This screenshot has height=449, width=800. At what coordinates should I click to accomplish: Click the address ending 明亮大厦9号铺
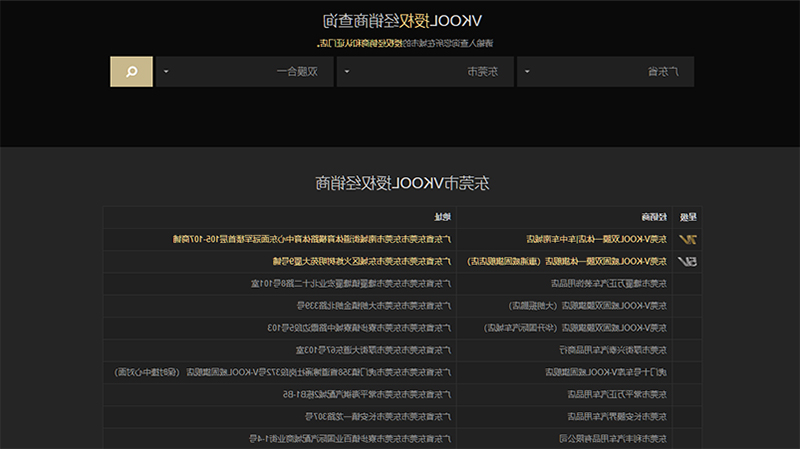[x=362, y=261]
